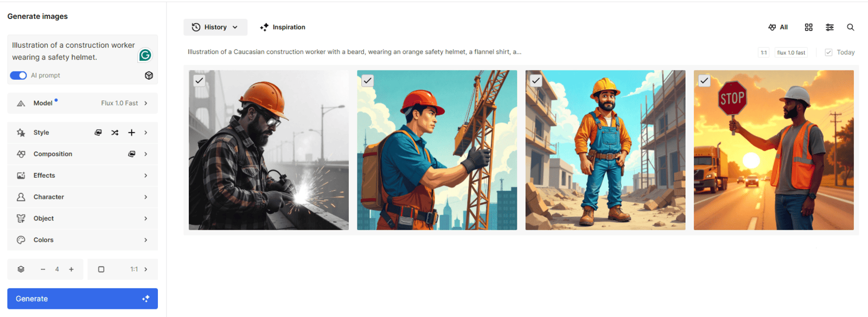
Task: Uncheck the crane worker image checkbox
Action: coord(368,81)
